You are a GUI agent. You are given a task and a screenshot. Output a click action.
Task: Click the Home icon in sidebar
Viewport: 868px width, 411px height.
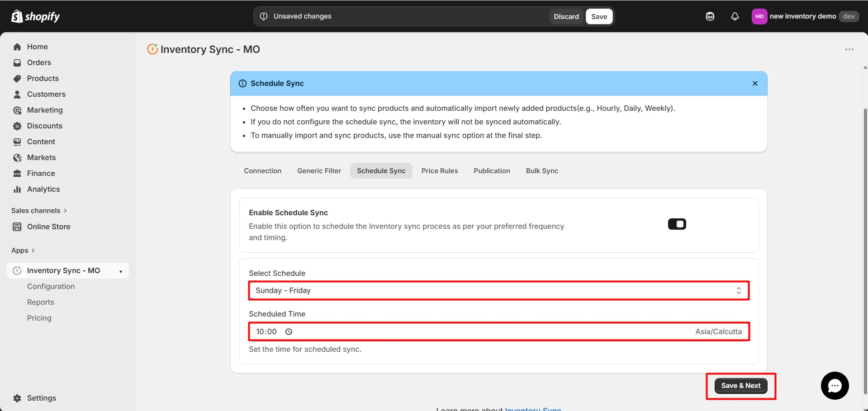coord(17,47)
